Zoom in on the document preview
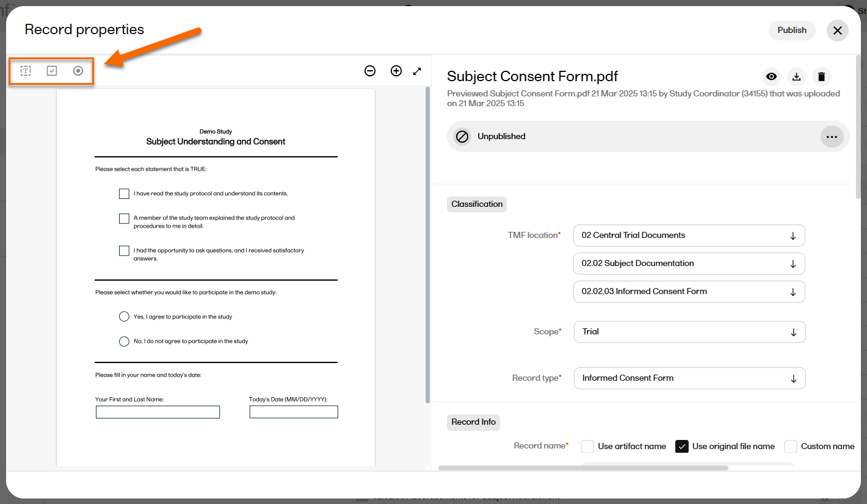867x504 pixels. click(x=396, y=71)
